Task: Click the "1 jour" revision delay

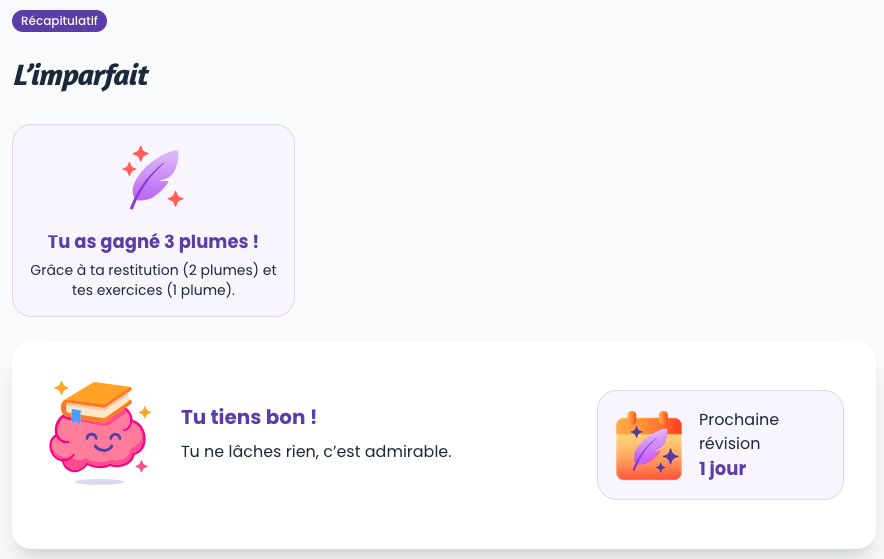Action: click(722, 468)
